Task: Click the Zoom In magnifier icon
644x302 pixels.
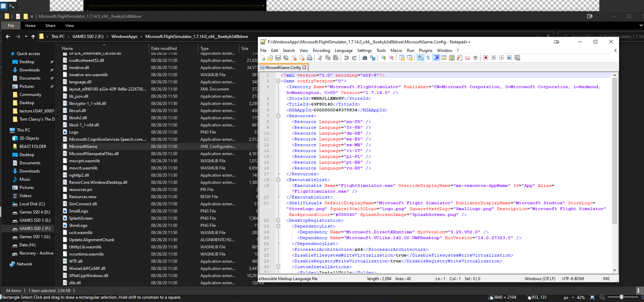Action: click(x=383, y=58)
